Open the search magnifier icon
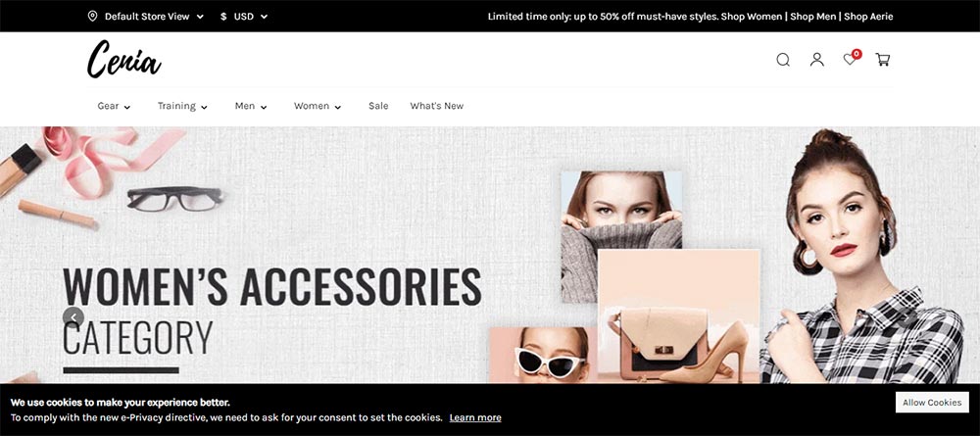980x436 pixels. [783, 60]
